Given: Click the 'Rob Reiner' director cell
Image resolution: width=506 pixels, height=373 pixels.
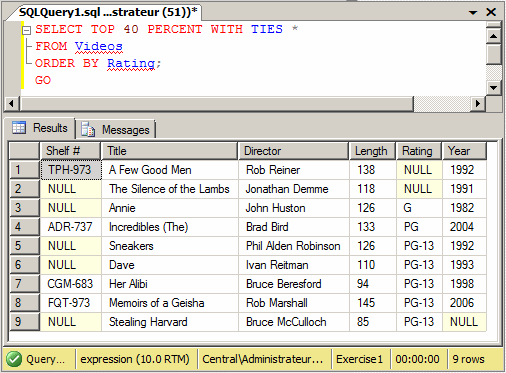Looking at the screenshot, I should point(294,170).
